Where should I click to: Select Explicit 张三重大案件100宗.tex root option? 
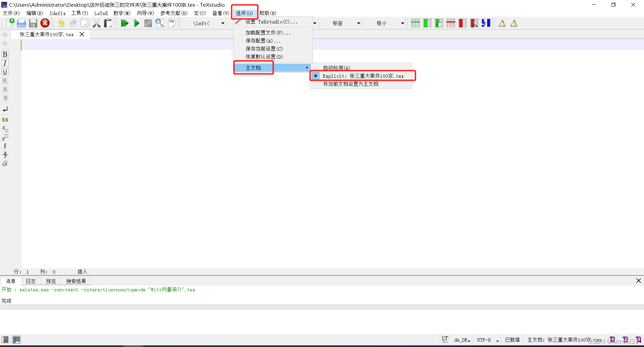point(361,76)
